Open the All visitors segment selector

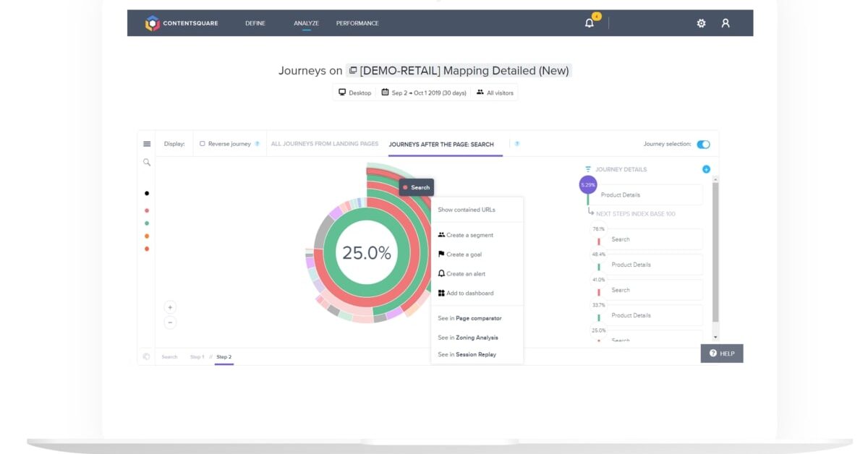pos(495,93)
